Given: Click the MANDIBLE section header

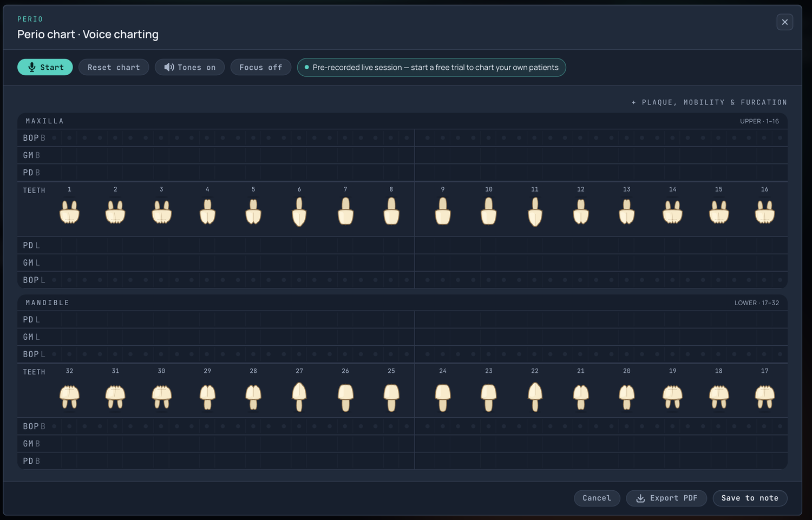Looking at the screenshot, I should coord(47,303).
